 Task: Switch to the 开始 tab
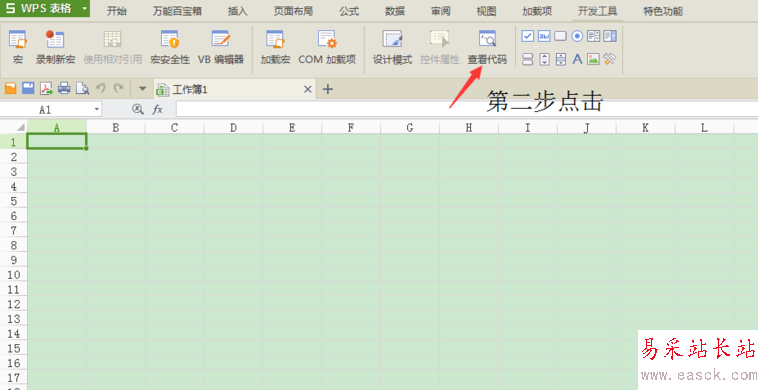coord(117,11)
